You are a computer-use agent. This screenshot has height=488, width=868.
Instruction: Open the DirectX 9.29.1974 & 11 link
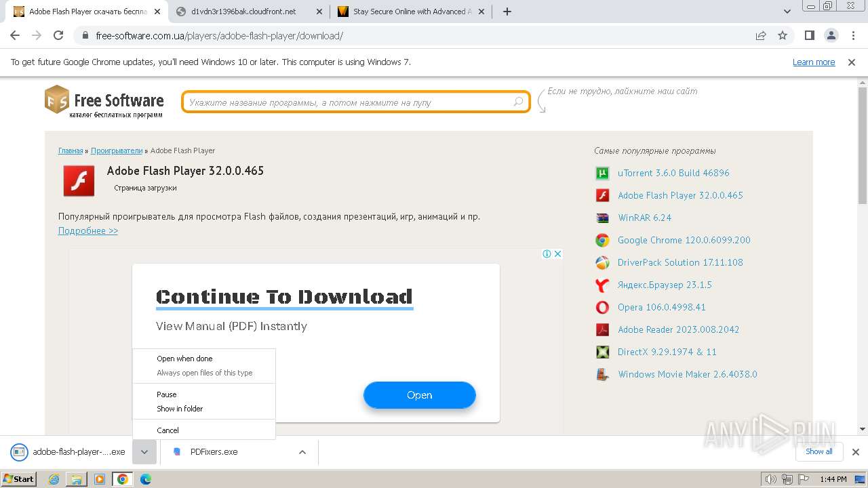pos(667,352)
